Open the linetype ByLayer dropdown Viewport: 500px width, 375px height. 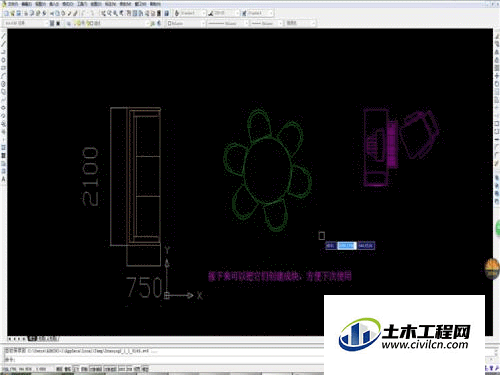point(228,23)
